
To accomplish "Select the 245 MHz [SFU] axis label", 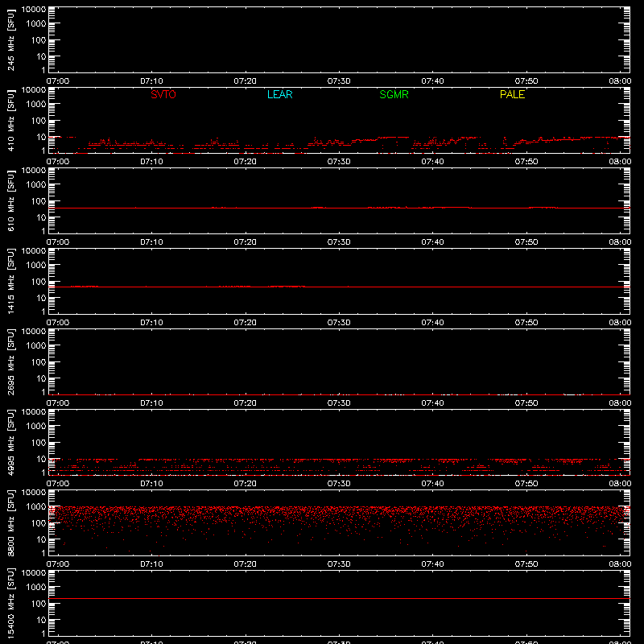I will pyautogui.click(x=10, y=39).
